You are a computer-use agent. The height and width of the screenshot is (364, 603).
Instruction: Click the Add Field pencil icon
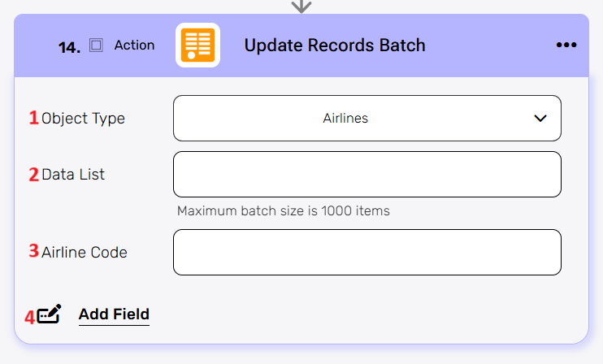[50, 314]
